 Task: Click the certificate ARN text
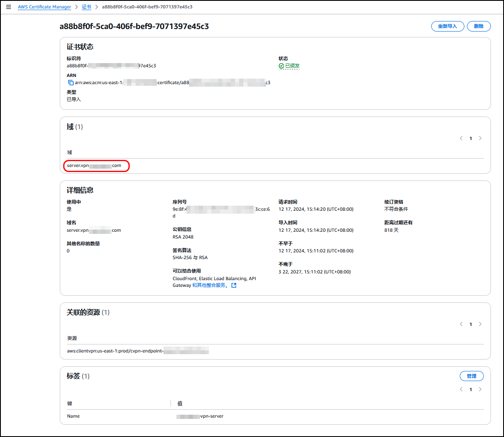coord(173,82)
